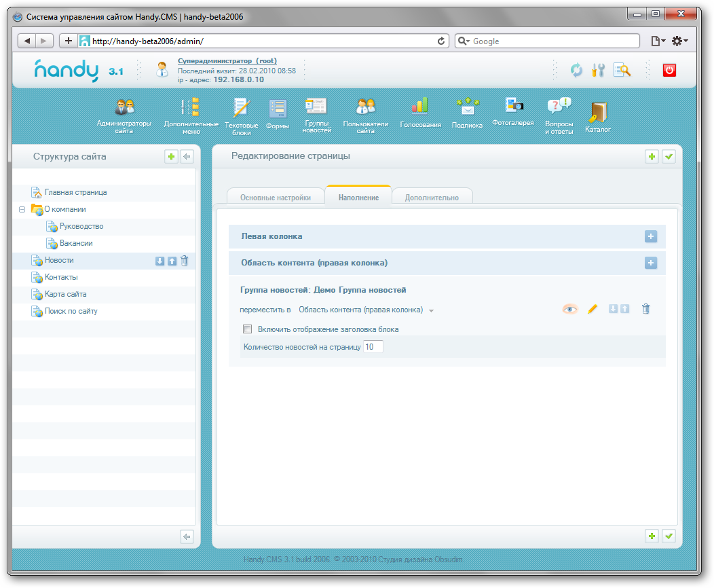Image resolution: width=714 pixels, height=588 pixels.
Task: Open the Голосования polls icon
Action: click(420, 106)
